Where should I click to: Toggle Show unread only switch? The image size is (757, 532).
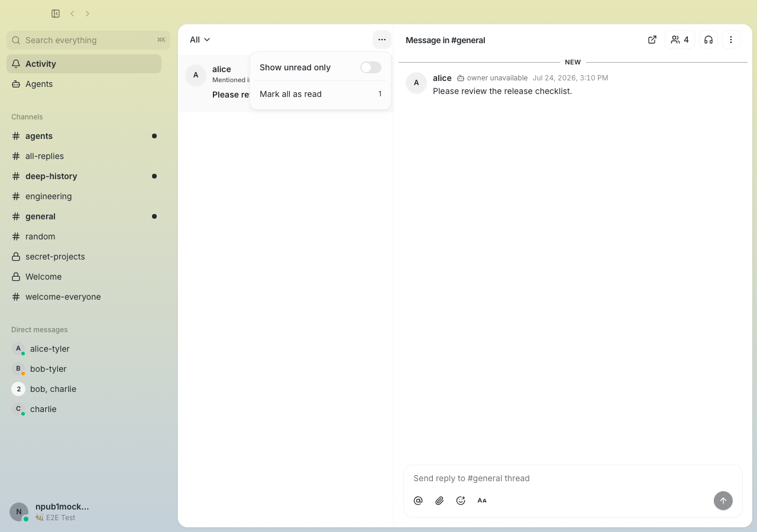371,67
